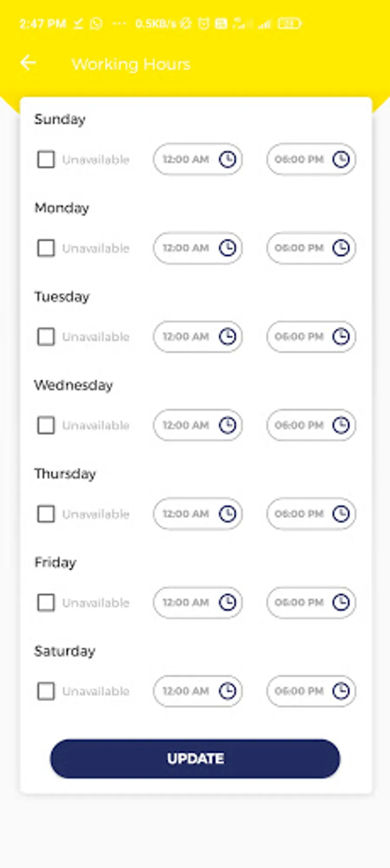This screenshot has width=390, height=868.
Task: Open Thursday end time 06:00 PM field
Action: (x=299, y=514)
